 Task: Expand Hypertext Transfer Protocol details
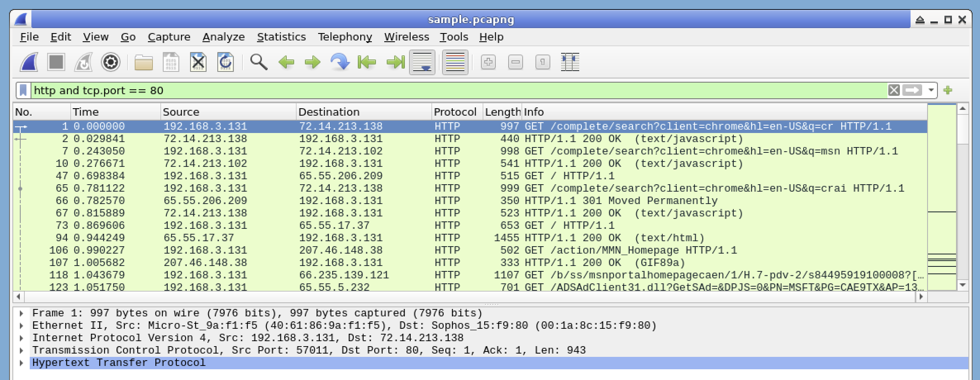tap(21, 363)
